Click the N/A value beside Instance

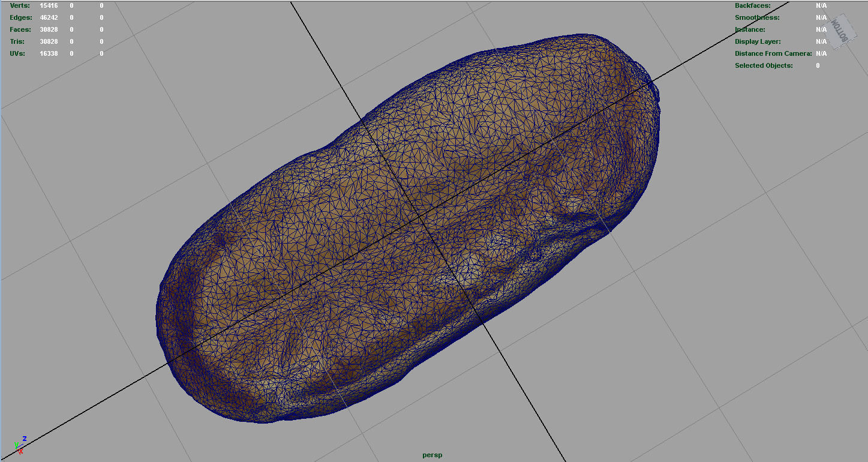pos(821,29)
